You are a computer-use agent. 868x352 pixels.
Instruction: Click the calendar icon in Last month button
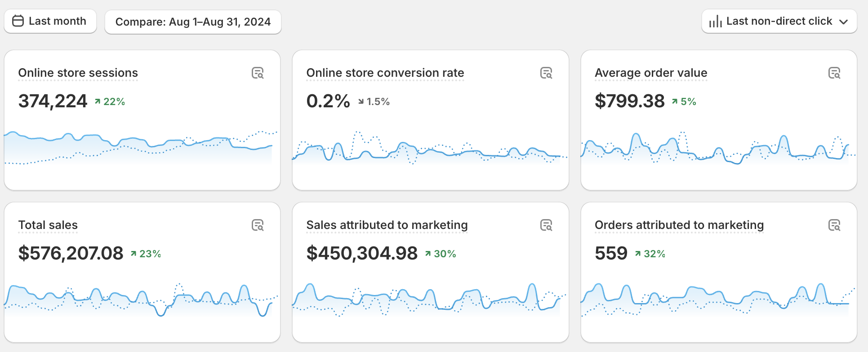point(18,21)
